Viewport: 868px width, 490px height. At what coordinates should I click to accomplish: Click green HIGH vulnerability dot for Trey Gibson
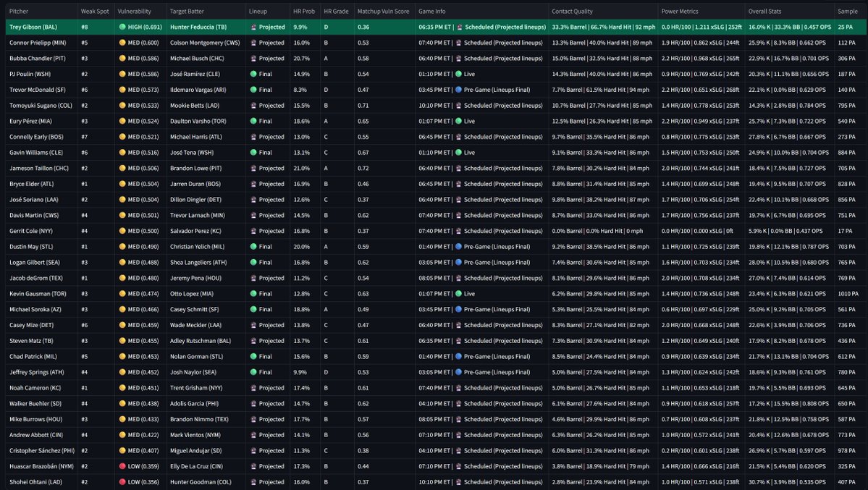click(x=122, y=27)
